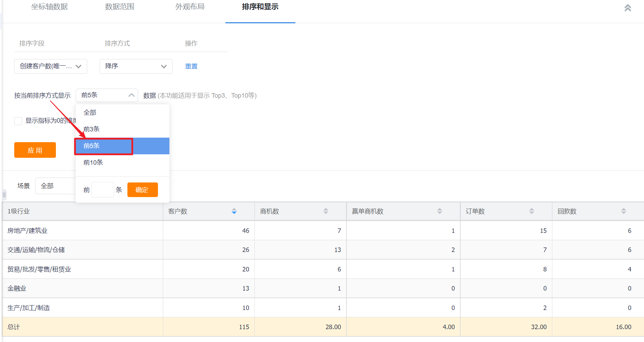Collapse the 前5条 display count dropdown
Screen dimensions: 644x342
coord(107,95)
